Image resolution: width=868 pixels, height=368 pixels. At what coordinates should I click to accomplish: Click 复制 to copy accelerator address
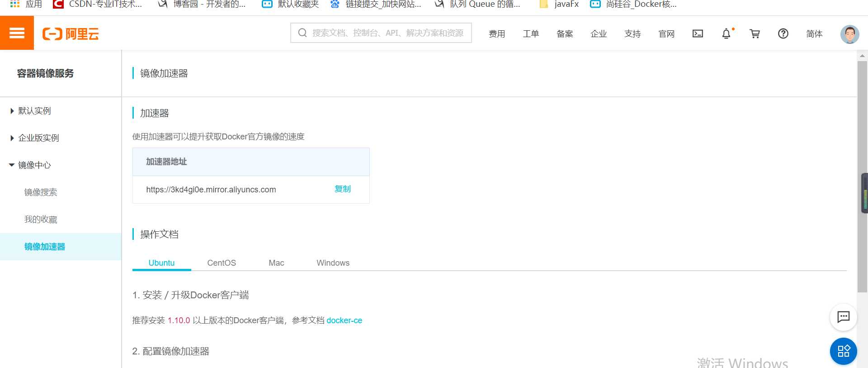(x=343, y=189)
